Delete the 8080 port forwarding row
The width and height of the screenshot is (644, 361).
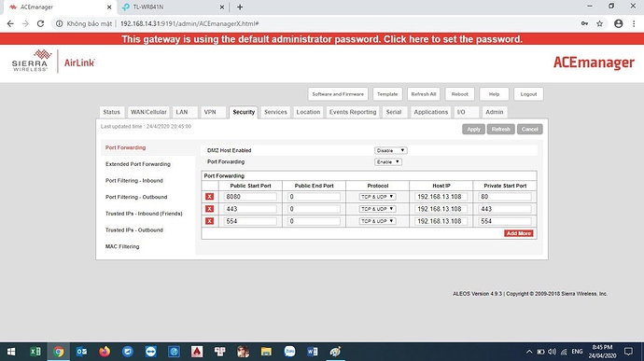(209, 197)
